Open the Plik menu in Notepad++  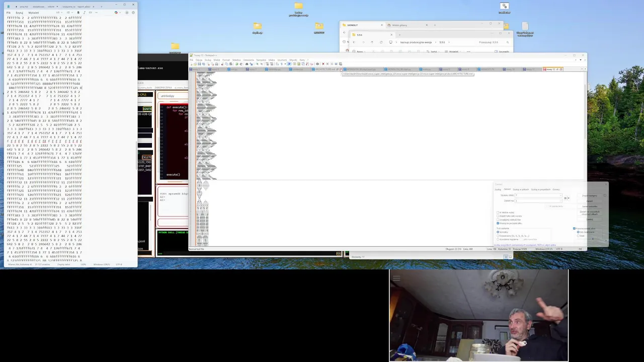[x=191, y=60]
